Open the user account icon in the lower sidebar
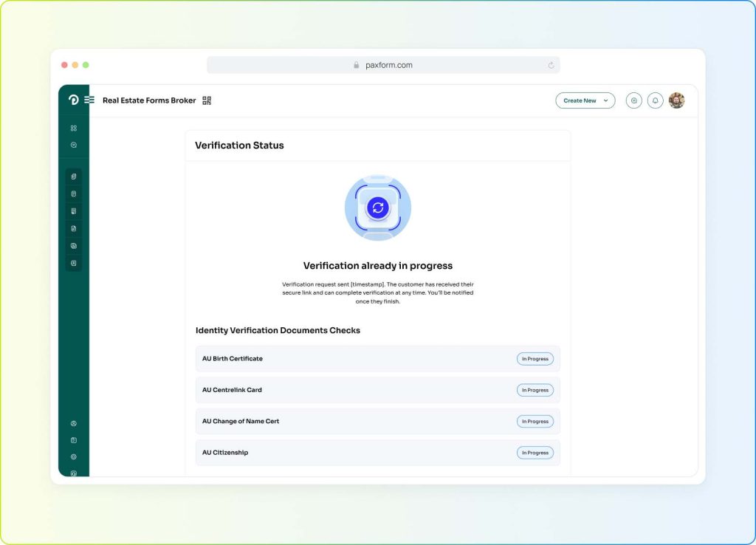Image resolution: width=756 pixels, height=545 pixels. 73,423
